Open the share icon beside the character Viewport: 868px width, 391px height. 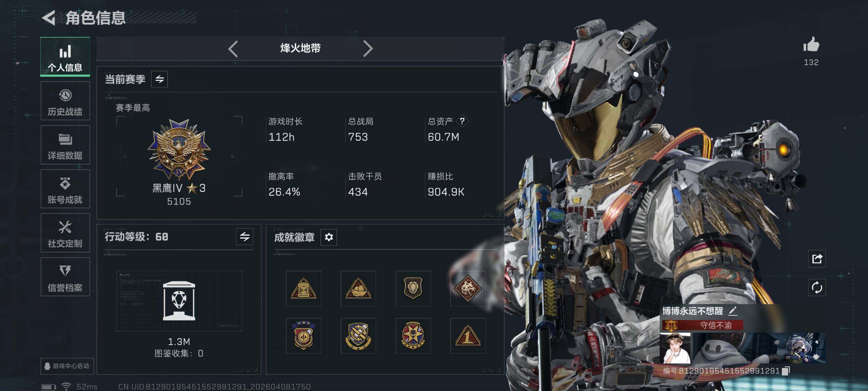click(817, 258)
